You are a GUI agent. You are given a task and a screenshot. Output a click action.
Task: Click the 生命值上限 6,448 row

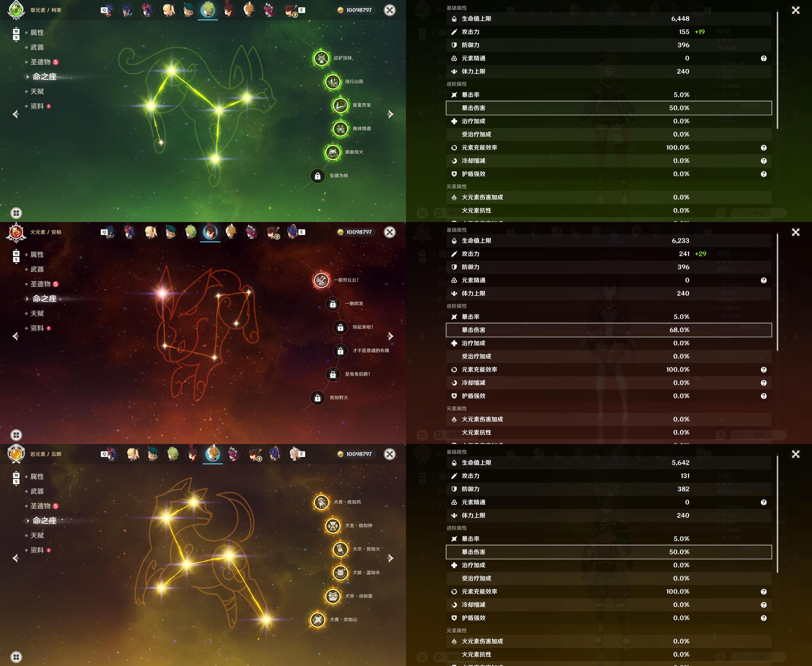tap(609, 18)
